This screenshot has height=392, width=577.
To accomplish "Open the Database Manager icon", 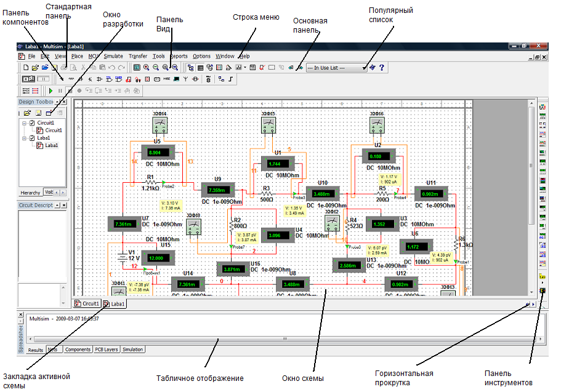I will (x=210, y=68).
